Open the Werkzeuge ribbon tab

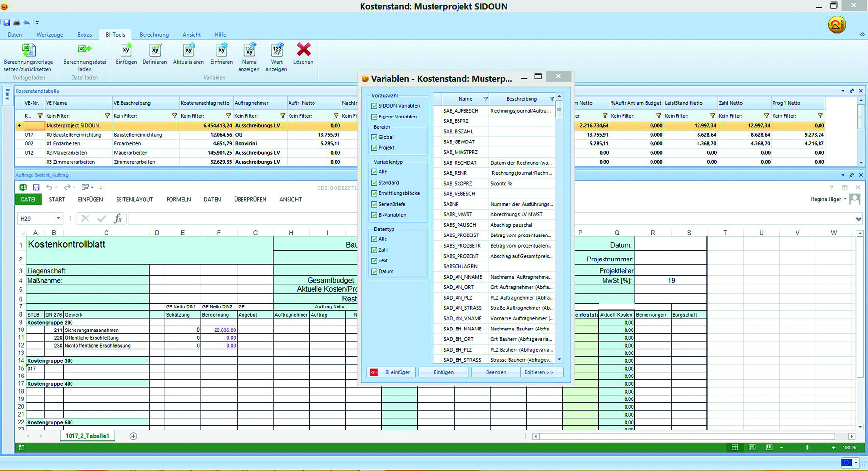pyautogui.click(x=49, y=35)
